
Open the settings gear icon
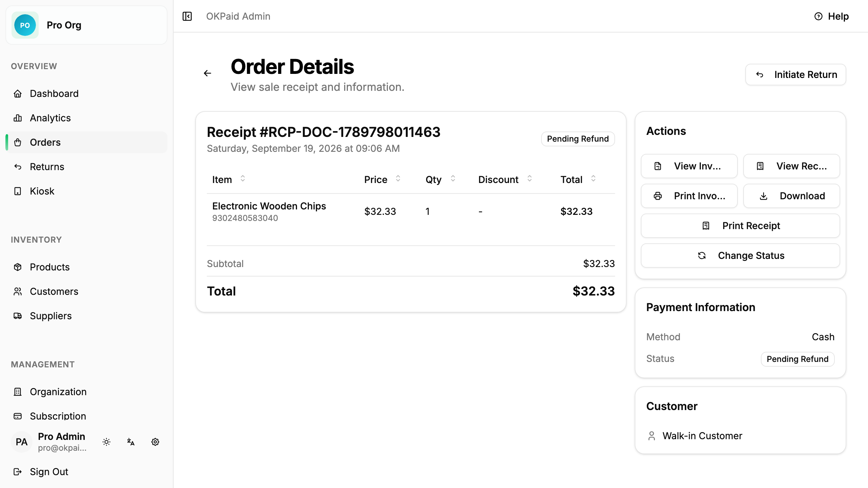(x=155, y=442)
